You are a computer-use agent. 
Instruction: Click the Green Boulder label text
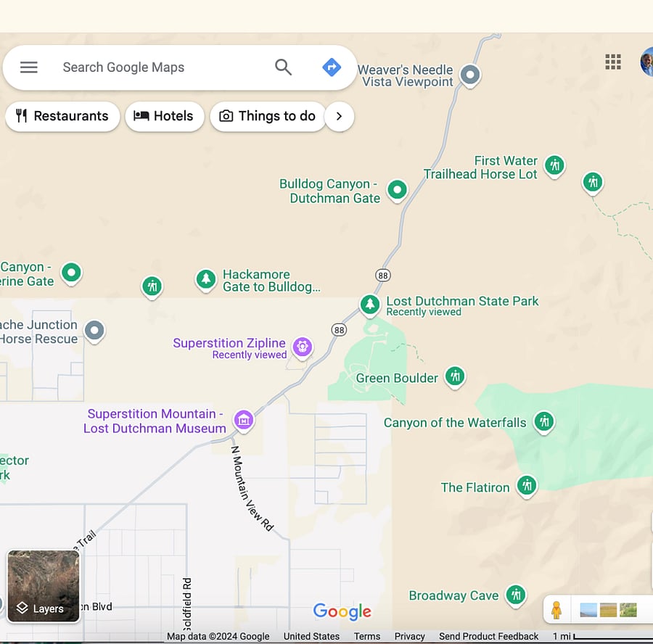(x=396, y=378)
